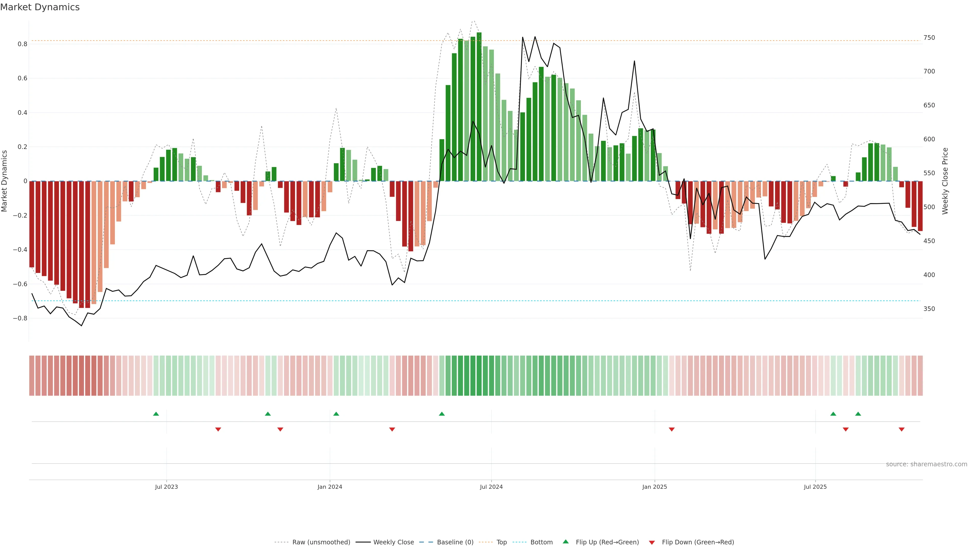Click the last red flip-down triangle marker
Image resolution: width=980 pixels, height=551 pixels.
click(901, 429)
